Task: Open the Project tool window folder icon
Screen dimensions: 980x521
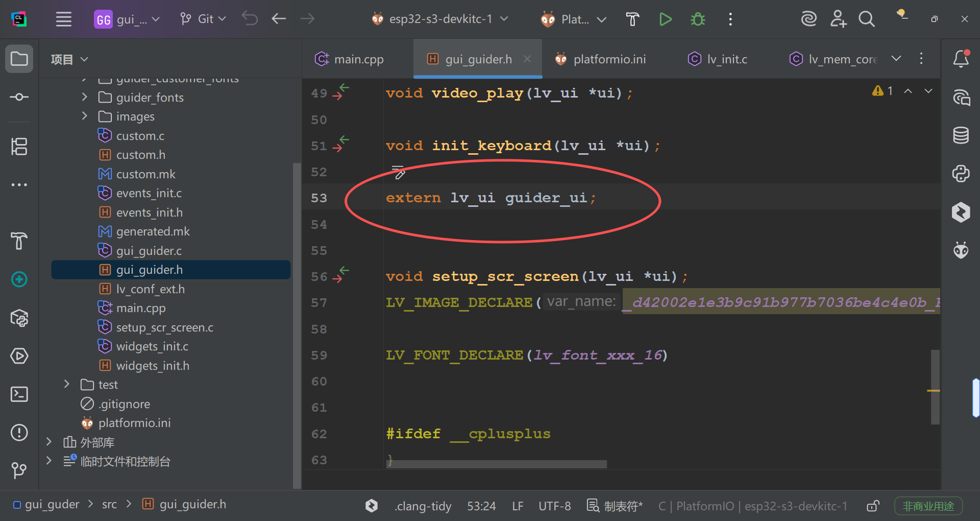Action: pyautogui.click(x=19, y=59)
